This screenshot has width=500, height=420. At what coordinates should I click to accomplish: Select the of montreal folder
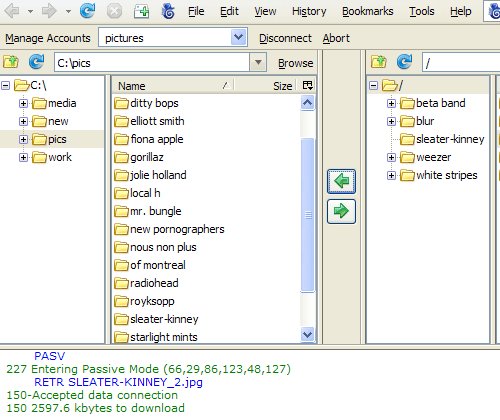click(150, 265)
